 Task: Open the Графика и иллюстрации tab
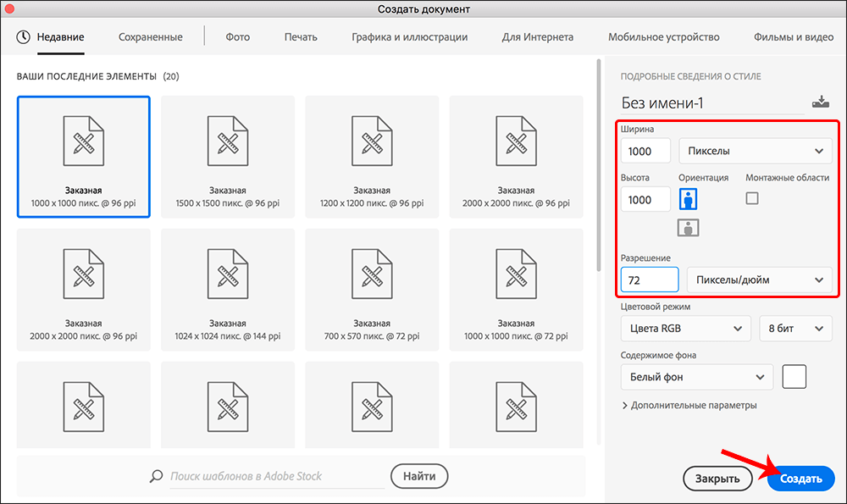[x=409, y=37]
